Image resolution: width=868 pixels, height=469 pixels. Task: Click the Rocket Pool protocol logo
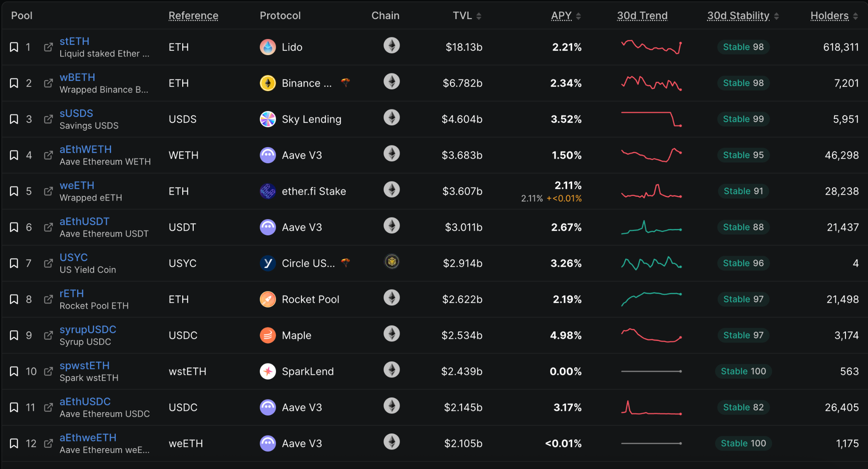pos(268,299)
